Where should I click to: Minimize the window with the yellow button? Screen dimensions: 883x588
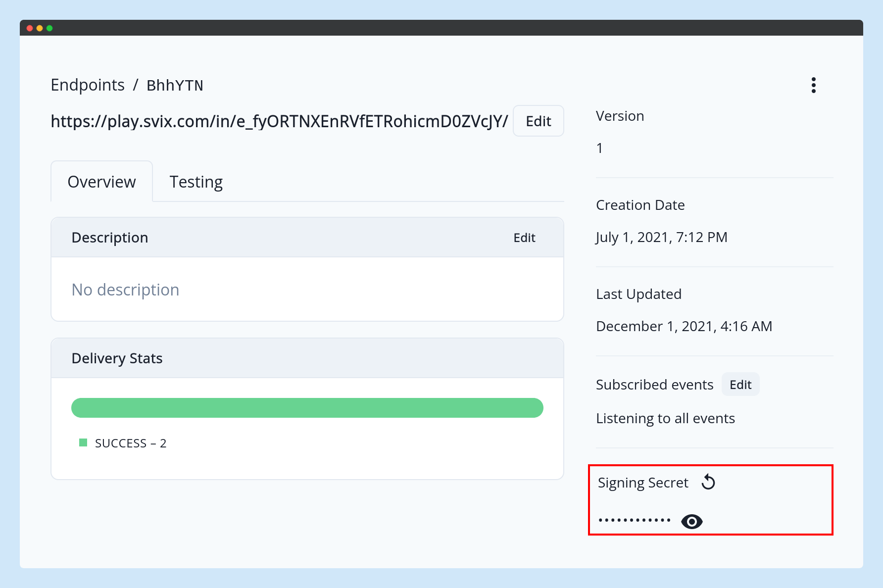[40, 28]
